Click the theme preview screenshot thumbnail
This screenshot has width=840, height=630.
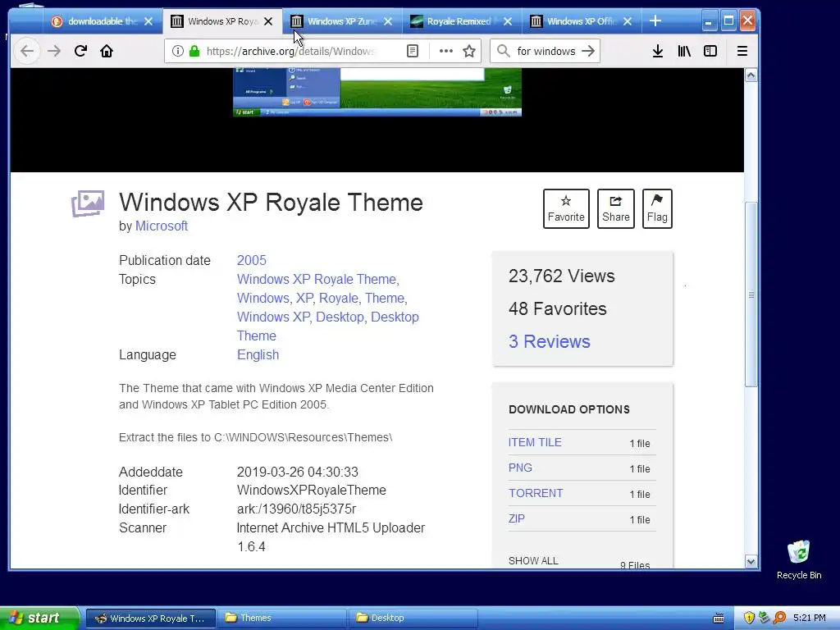377,92
